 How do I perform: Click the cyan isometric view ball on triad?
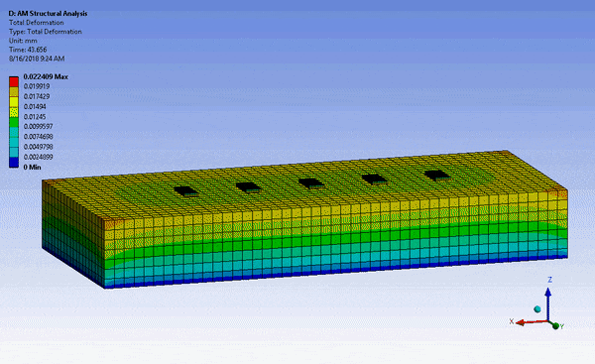(x=537, y=309)
